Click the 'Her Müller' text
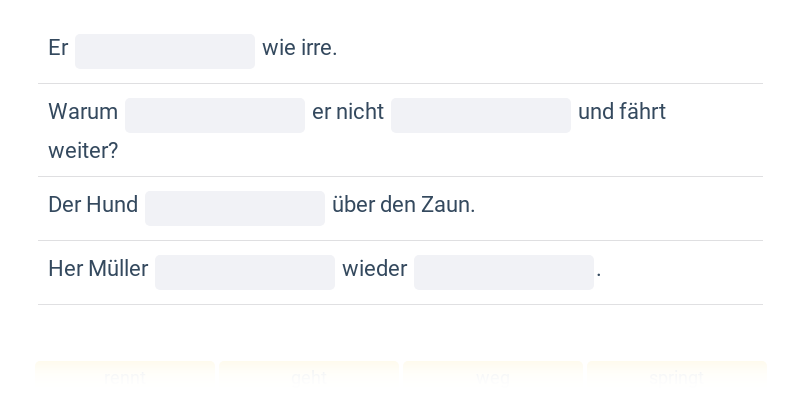 click(98, 269)
